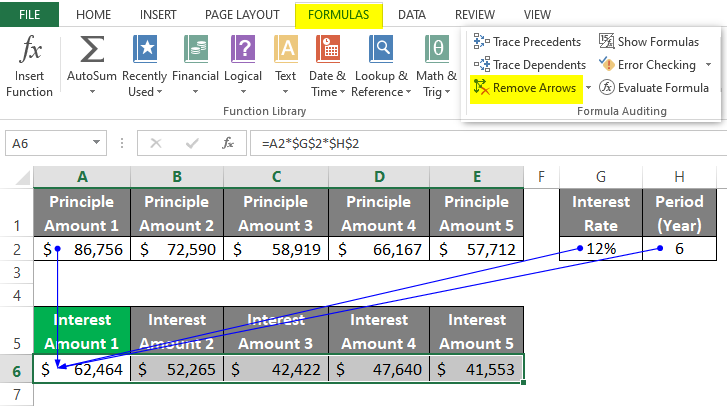Image resolution: width=727 pixels, height=406 pixels.
Task: Open the FILE menu tab
Action: point(30,15)
